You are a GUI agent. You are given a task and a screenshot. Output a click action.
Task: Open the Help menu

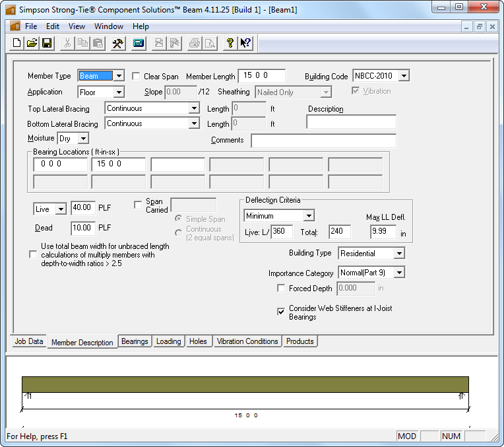coord(141,26)
